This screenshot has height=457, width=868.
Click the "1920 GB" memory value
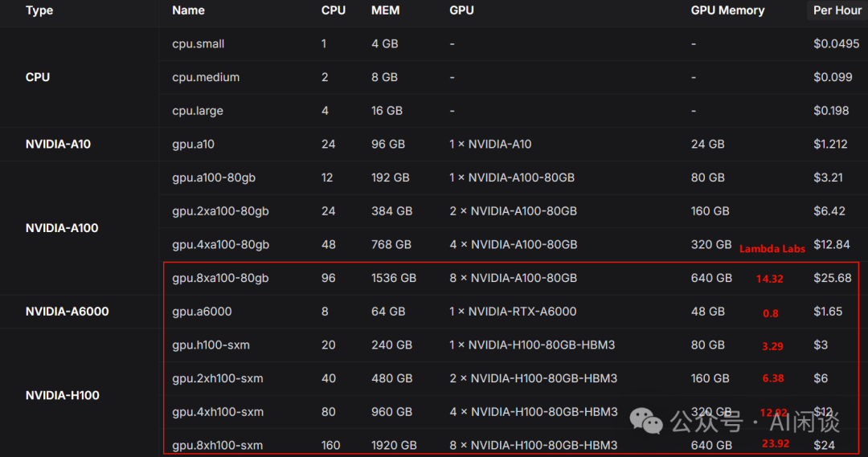394,446
